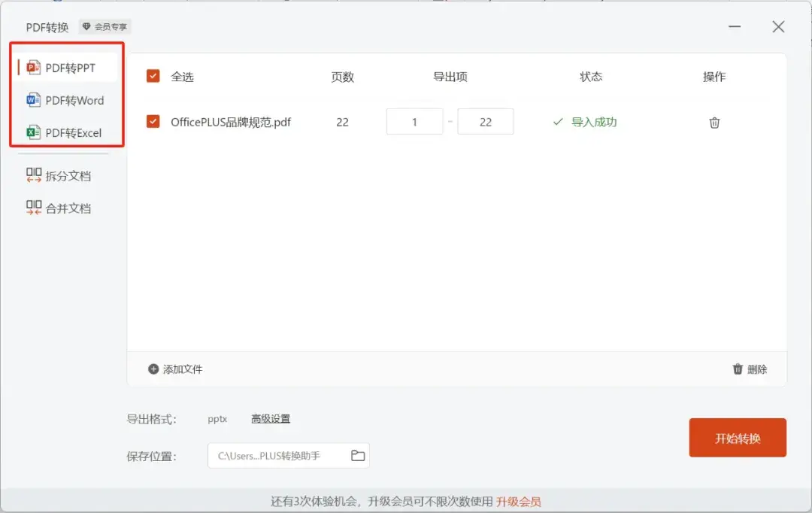Click the 开始转换 button
This screenshot has height=513, width=812.
738,437
